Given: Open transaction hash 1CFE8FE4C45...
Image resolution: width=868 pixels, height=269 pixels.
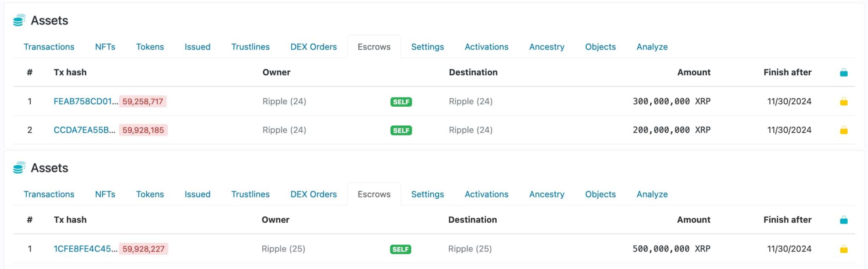Looking at the screenshot, I should point(85,249).
